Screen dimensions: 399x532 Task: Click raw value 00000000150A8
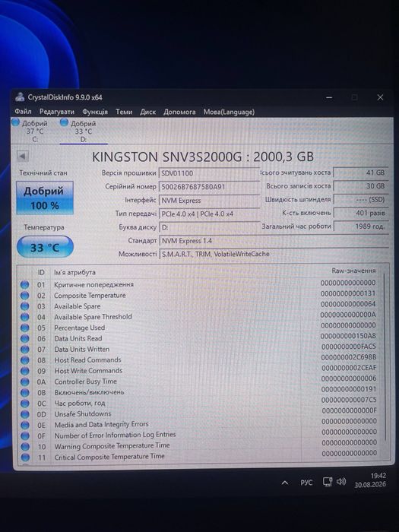pyautogui.click(x=348, y=336)
